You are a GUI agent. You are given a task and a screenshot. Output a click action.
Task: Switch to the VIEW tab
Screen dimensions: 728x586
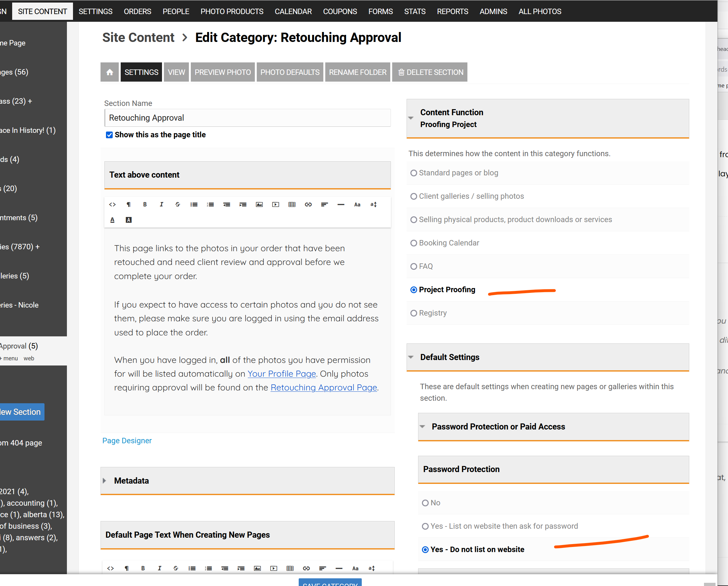[x=176, y=72]
